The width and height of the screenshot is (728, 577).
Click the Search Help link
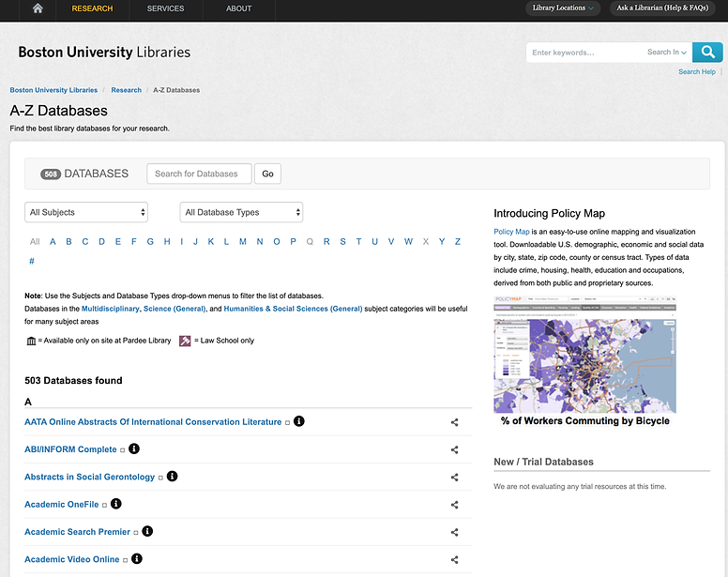(696, 71)
